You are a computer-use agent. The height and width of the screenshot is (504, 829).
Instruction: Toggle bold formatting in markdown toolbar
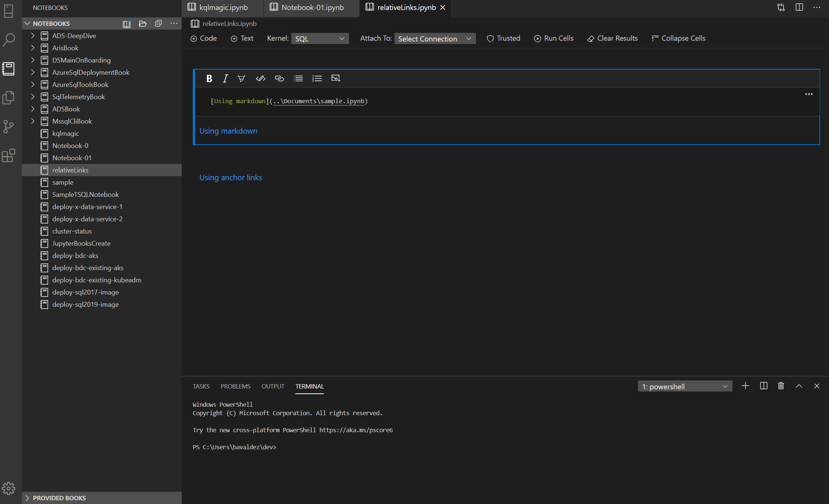pos(209,78)
